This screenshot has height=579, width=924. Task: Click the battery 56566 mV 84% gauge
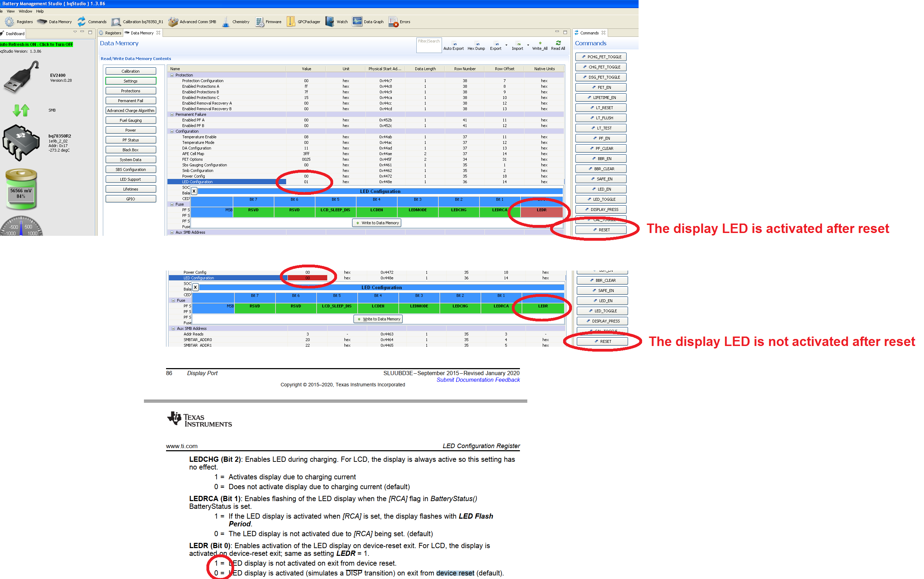coord(21,189)
